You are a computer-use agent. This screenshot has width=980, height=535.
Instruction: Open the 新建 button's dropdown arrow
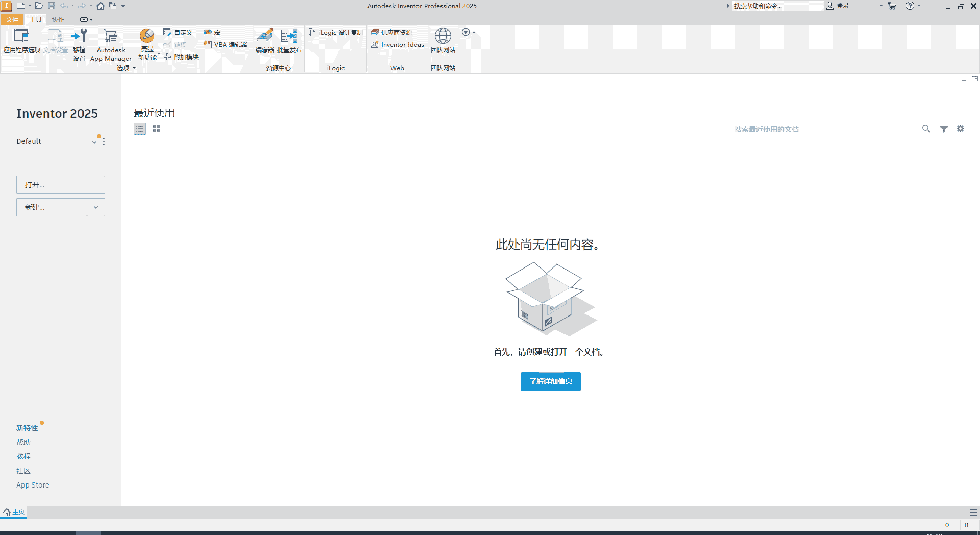click(95, 207)
